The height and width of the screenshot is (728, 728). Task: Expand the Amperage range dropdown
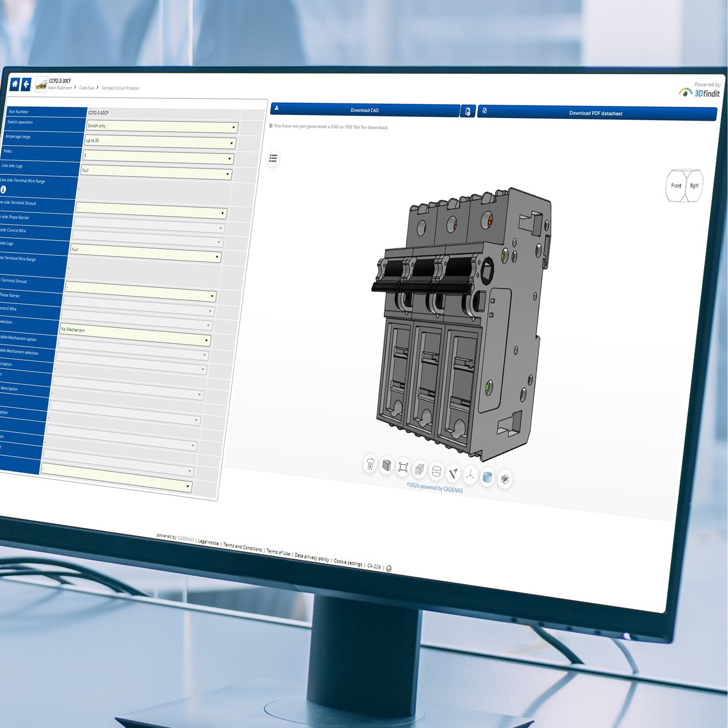pyautogui.click(x=160, y=142)
